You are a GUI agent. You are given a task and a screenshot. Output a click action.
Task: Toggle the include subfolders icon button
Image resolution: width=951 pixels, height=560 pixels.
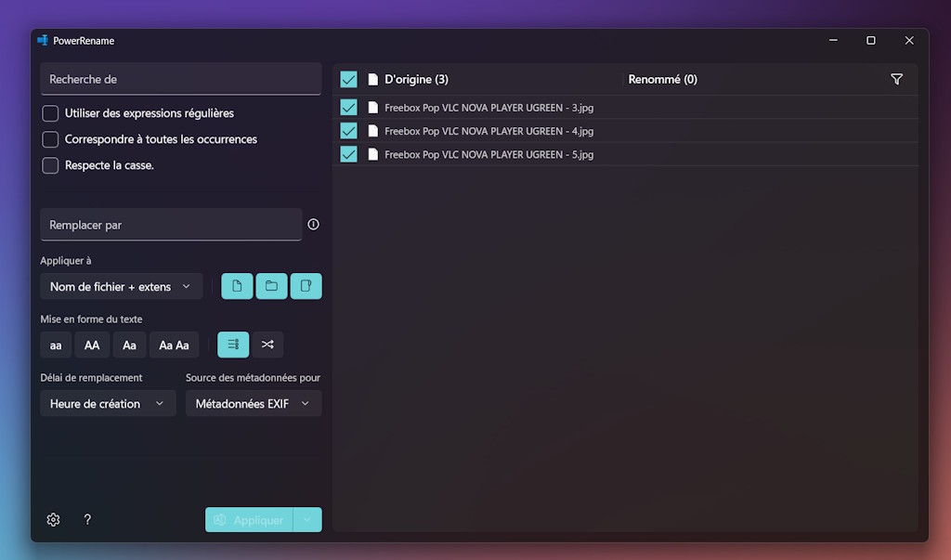(x=306, y=286)
